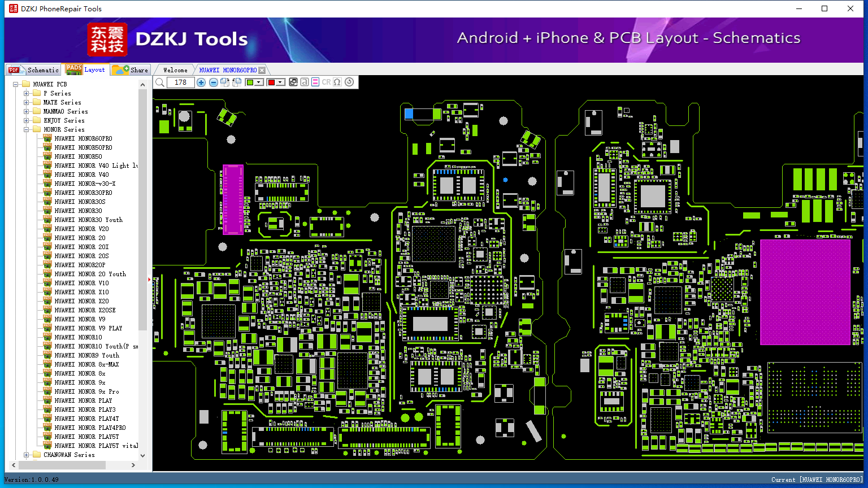Click the HUAWEI PCB folder icon
Image resolution: width=868 pixels, height=488 pixels.
(x=26, y=84)
